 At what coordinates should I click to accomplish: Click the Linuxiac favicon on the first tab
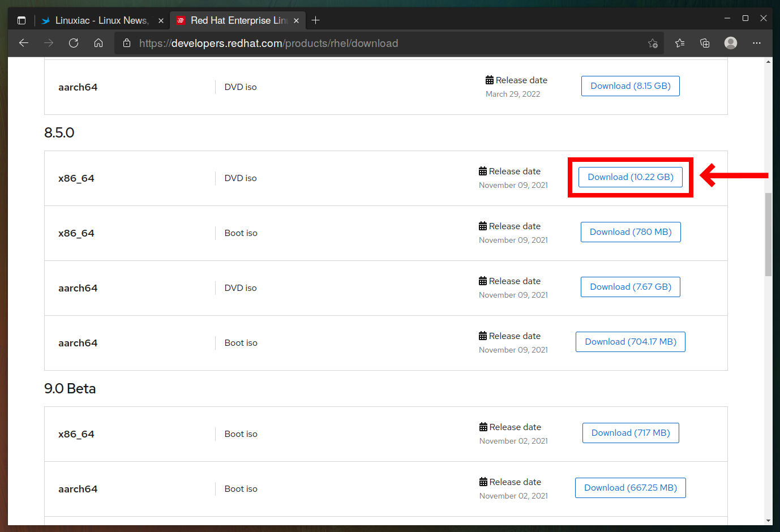tap(45, 20)
